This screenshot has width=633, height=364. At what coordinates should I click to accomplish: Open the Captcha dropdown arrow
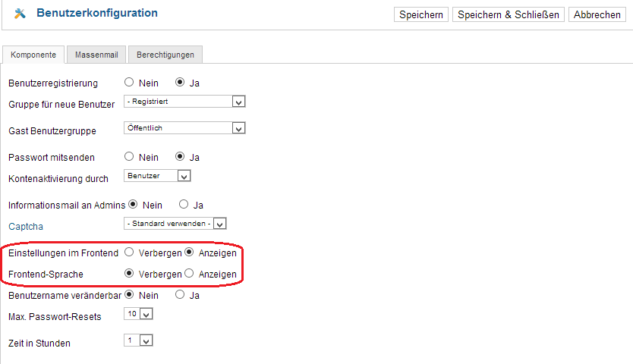click(x=219, y=224)
